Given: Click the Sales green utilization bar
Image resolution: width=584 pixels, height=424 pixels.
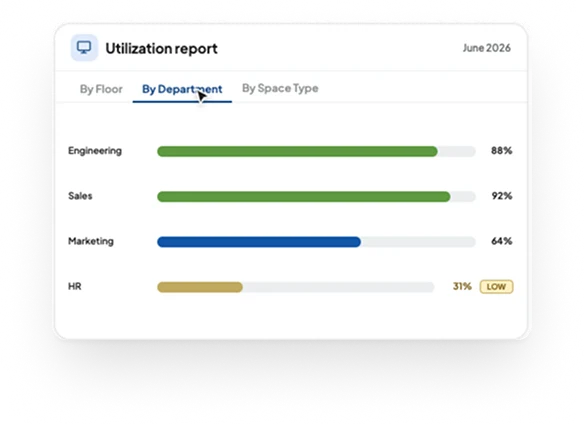Looking at the screenshot, I should 304,196.
